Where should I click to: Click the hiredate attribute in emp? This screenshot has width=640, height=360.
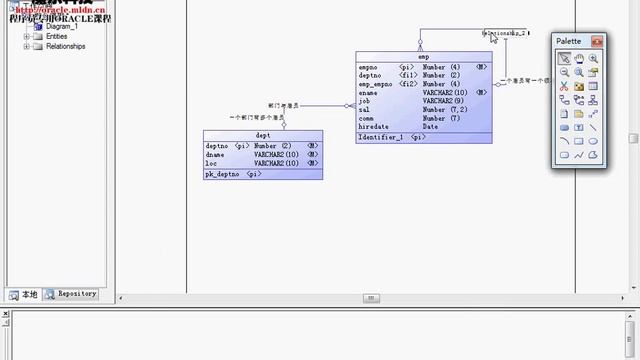pyautogui.click(x=373, y=127)
